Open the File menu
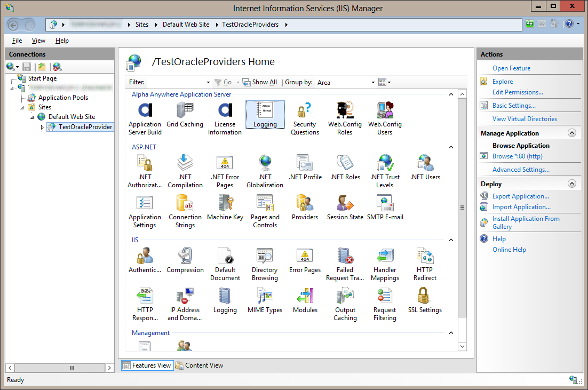The image size is (588, 390). click(x=17, y=41)
